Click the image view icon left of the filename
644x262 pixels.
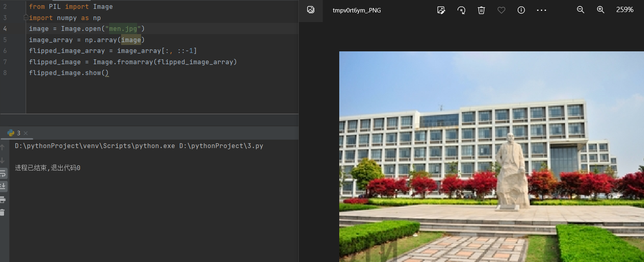click(x=310, y=10)
